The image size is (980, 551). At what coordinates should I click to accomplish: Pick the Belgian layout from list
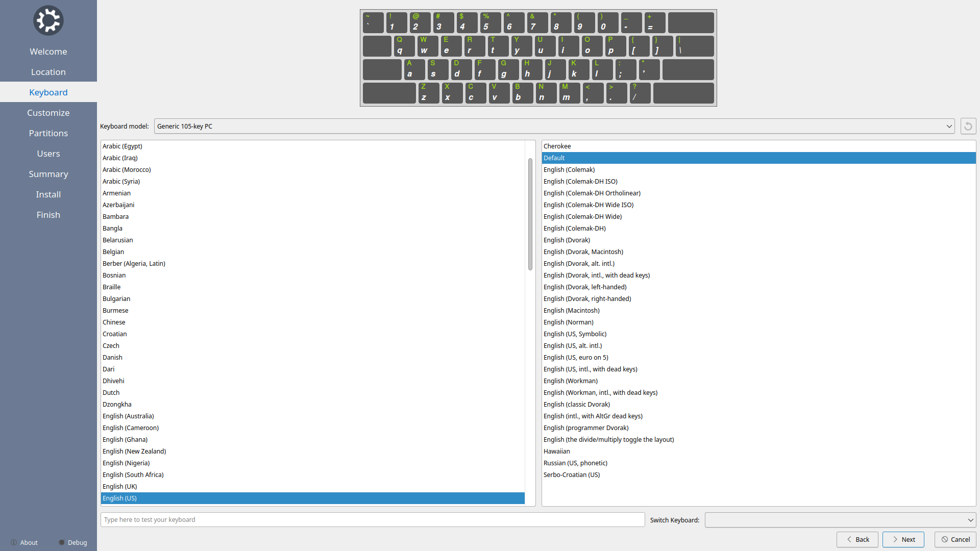pos(113,252)
